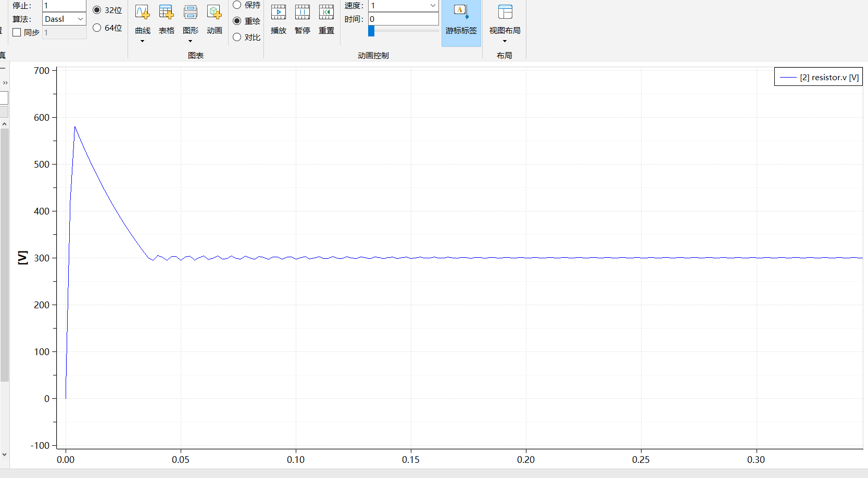Select the 对比 radio option

pos(237,37)
